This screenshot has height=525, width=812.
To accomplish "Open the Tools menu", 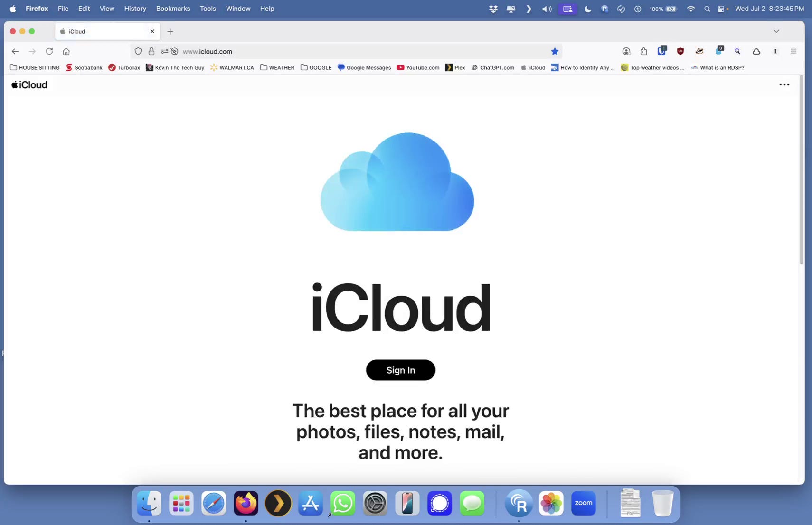I will [208, 9].
